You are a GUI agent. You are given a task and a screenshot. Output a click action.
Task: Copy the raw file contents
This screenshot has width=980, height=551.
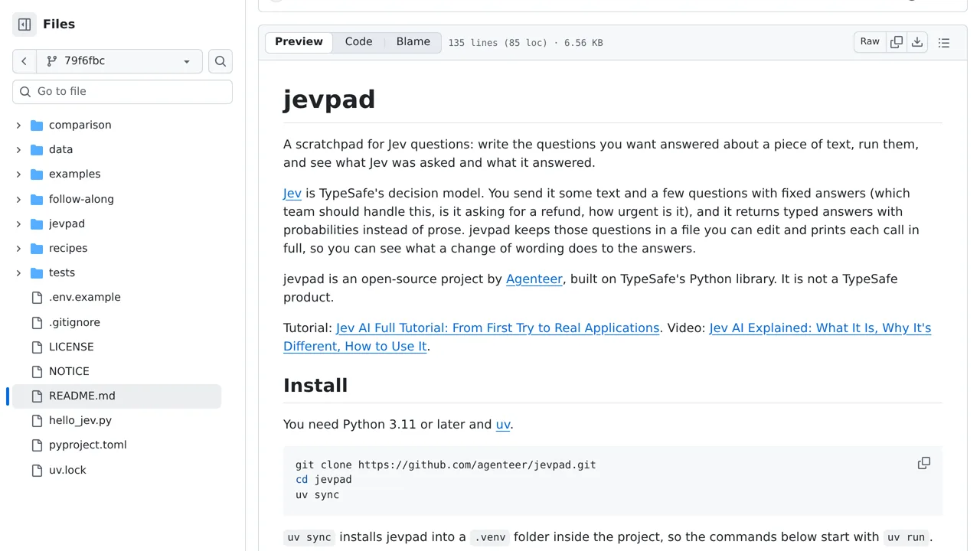click(897, 42)
